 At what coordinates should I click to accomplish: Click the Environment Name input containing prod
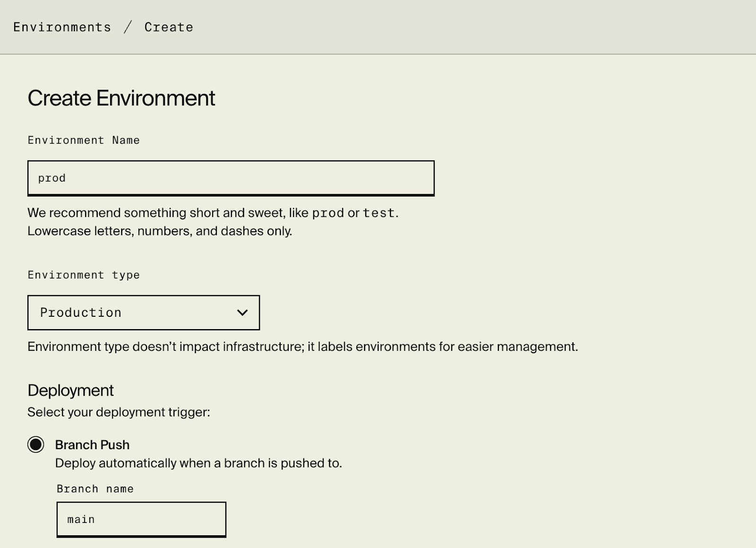[x=231, y=178]
